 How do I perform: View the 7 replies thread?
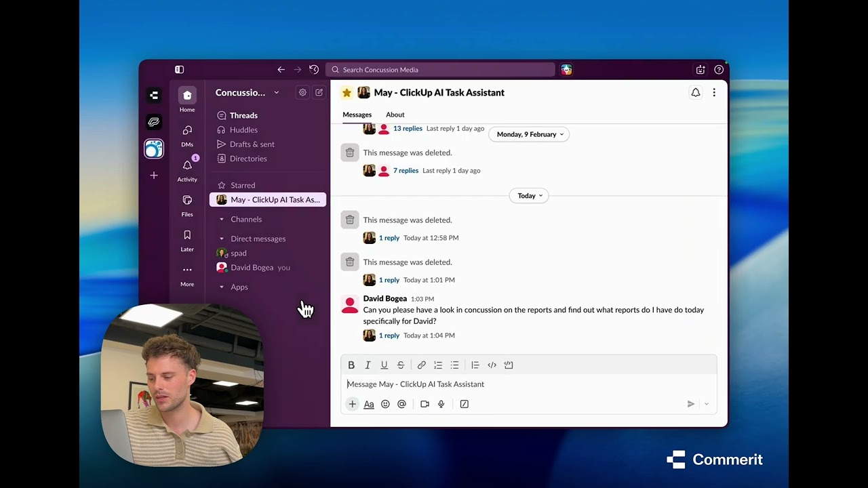(406, 170)
